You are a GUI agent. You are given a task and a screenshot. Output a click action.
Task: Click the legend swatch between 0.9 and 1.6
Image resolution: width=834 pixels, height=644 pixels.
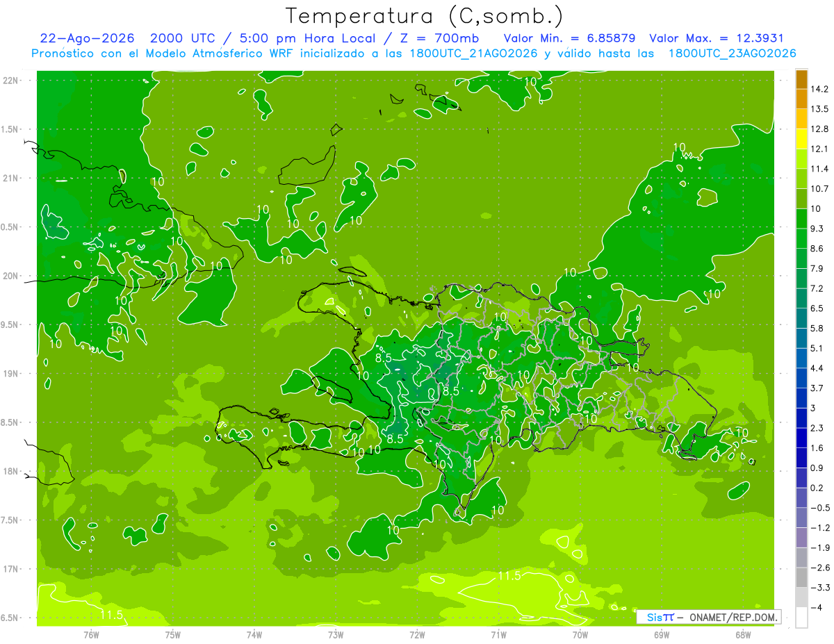click(801, 459)
